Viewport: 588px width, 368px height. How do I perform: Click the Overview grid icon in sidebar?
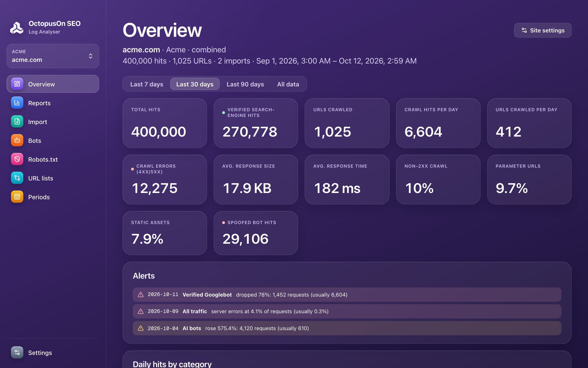coord(17,84)
